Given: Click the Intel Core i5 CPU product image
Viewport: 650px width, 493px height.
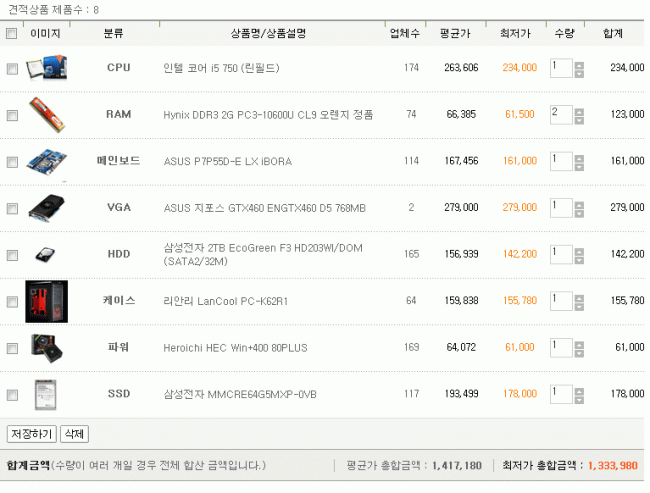Looking at the screenshot, I should click(45, 68).
